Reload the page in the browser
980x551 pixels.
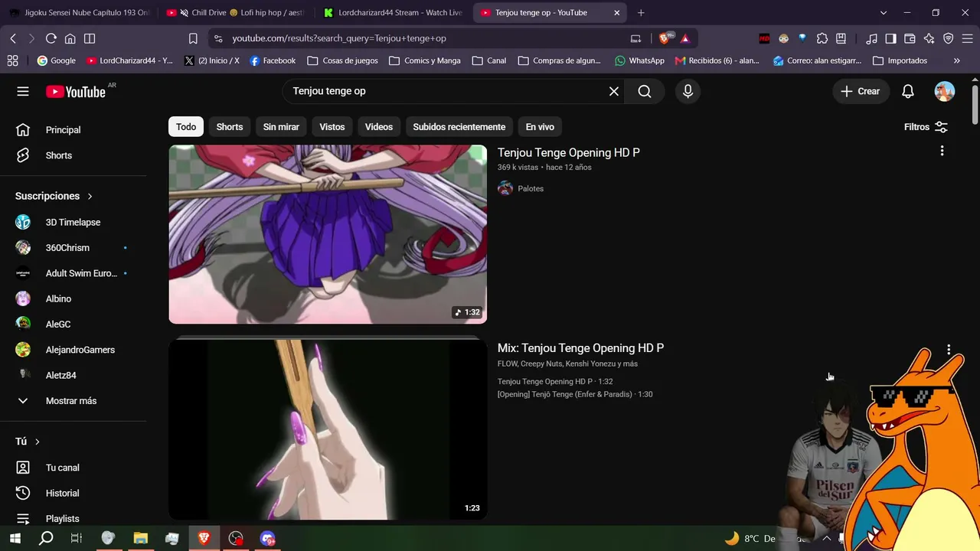(51, 38)
